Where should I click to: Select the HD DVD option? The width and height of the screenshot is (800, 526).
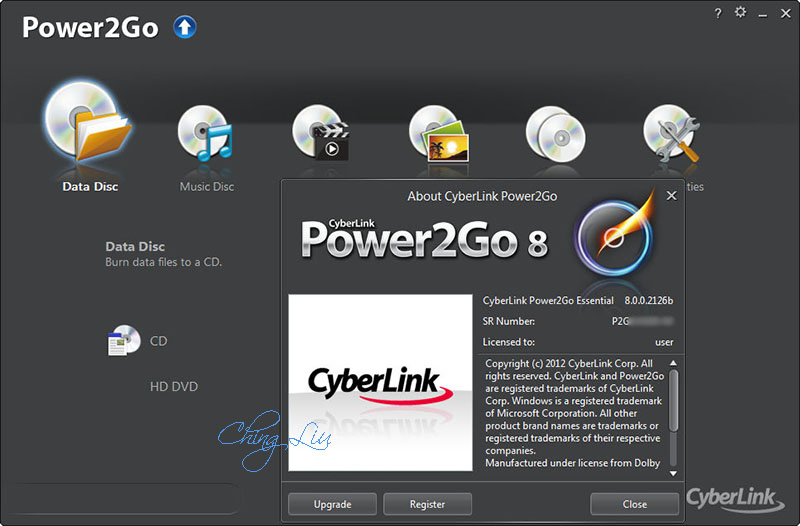174,386
